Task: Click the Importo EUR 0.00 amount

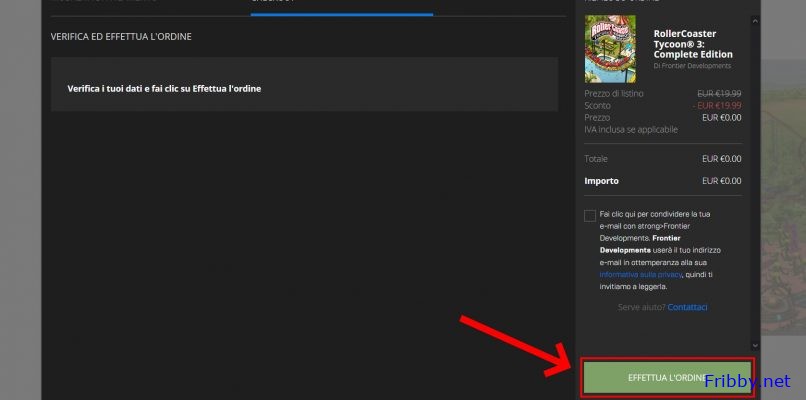Action: tap(721, 181)
